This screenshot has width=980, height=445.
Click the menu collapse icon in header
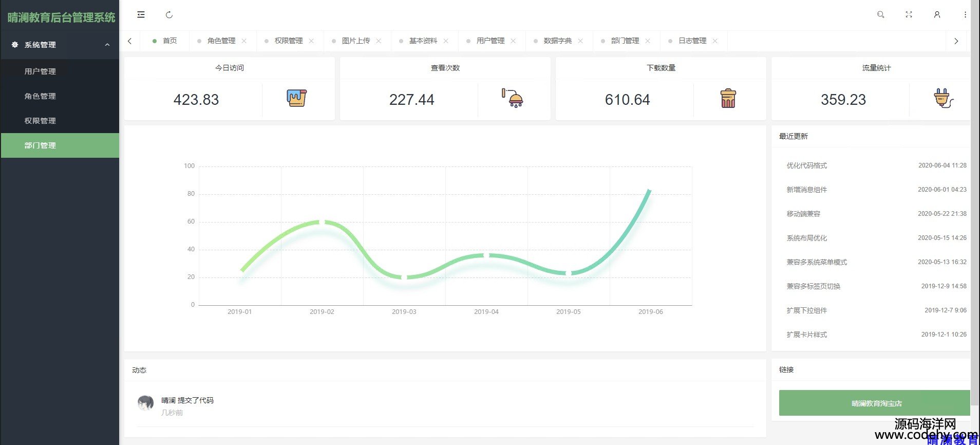click(x=141, y=15)
